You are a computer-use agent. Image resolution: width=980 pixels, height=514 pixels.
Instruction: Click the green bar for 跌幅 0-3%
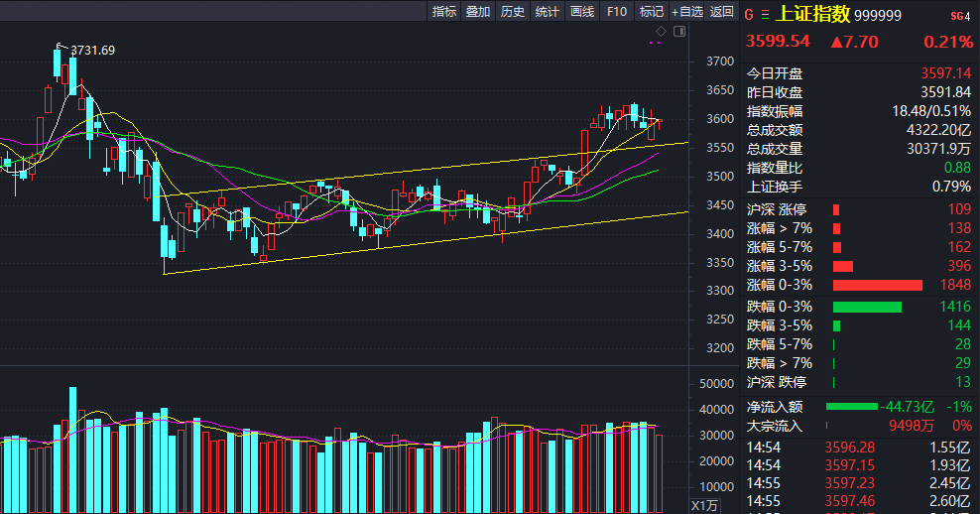(x=867, y=307)
